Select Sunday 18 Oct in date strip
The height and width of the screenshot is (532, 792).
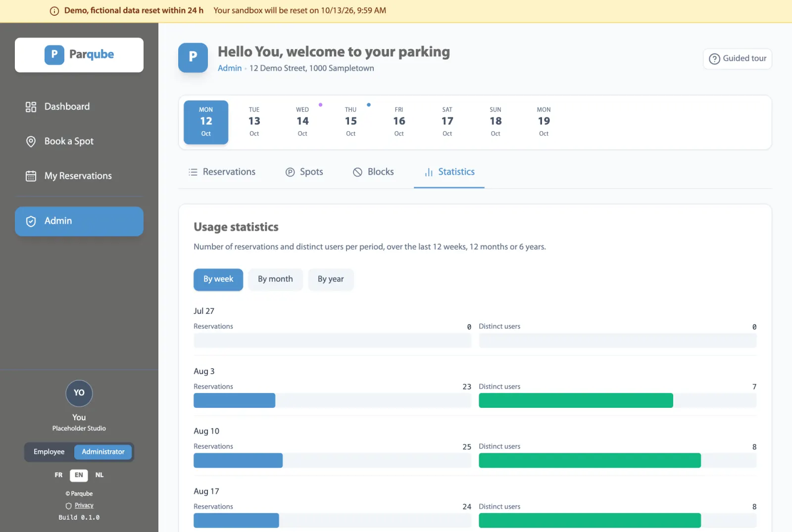[x=495, y=122]
